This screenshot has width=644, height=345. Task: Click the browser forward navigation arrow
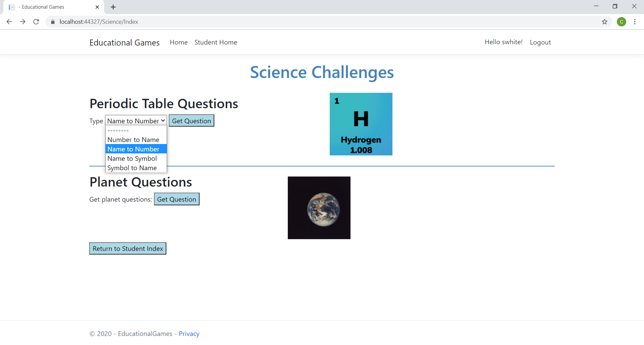(x=22, y=21)
